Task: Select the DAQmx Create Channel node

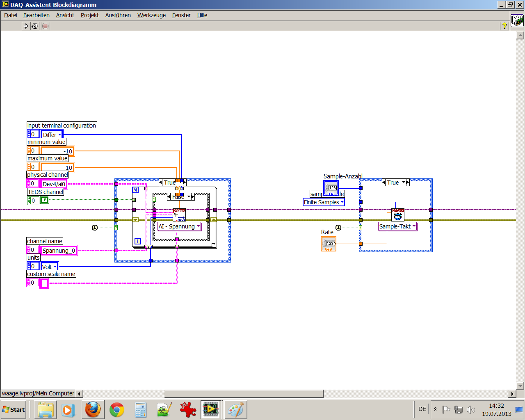Action: pos(179,215)
